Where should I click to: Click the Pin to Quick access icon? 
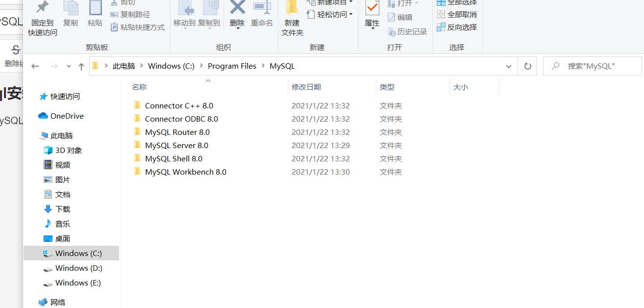42,17
